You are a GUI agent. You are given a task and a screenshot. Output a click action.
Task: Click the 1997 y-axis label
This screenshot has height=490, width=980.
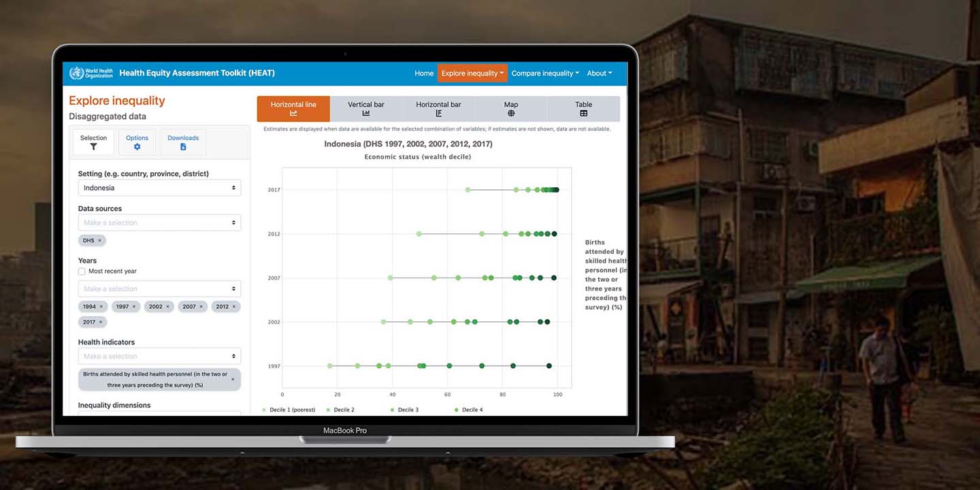pyautogui.click(x=274, y=366)
